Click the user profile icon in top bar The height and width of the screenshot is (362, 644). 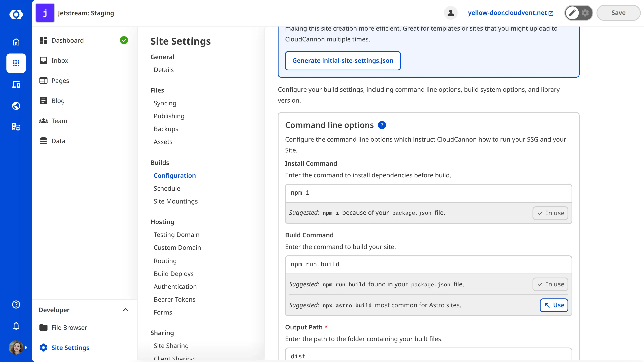click(451, 13)
